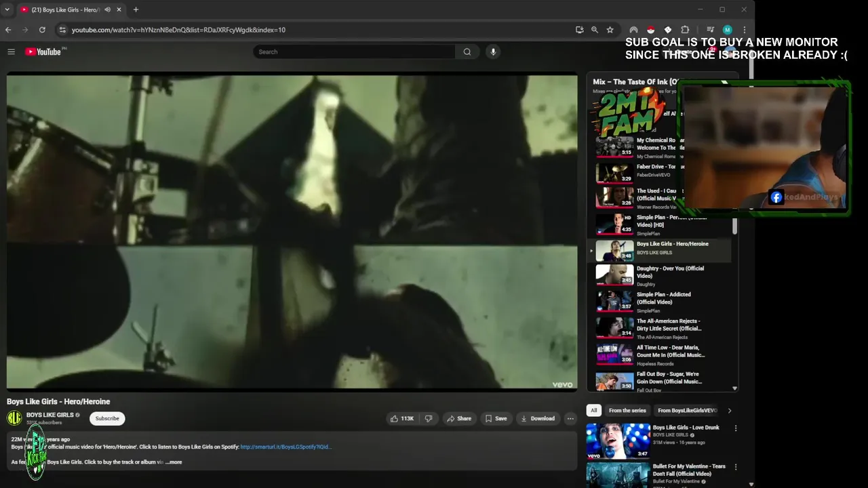Bookmark this page with the star
The width and height of the screenshot is (868, 488).
click(610, 30)
